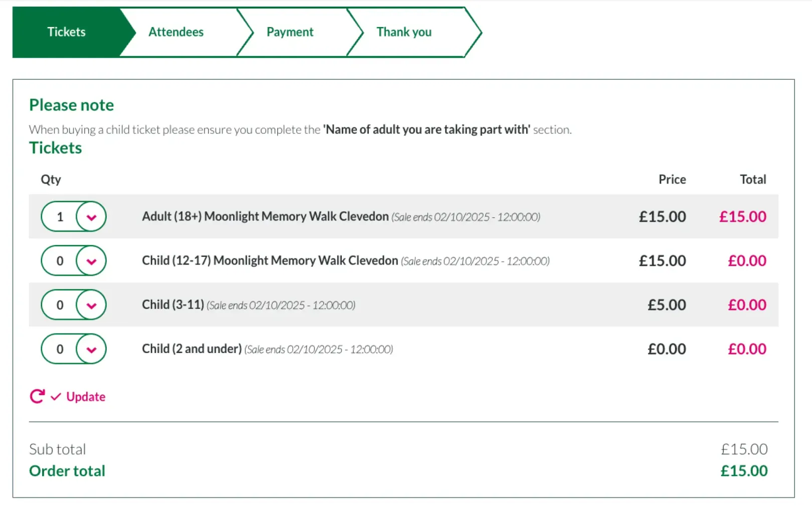Open the Child (3-11) quantity dropdown
The width and height of the screenshot is (812, 517).
point(73,304)
